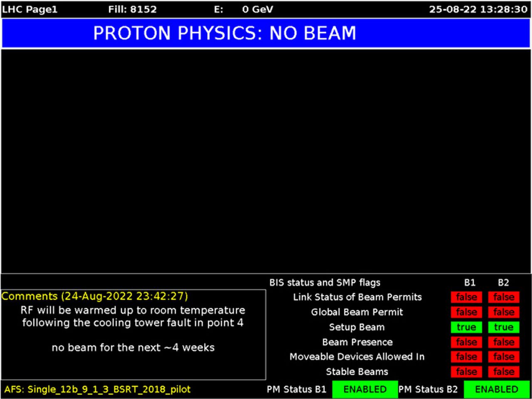The height and width of the screenshot is (399, 532).
Task: Click the Setup Beam label
Action: pos(357,327)
